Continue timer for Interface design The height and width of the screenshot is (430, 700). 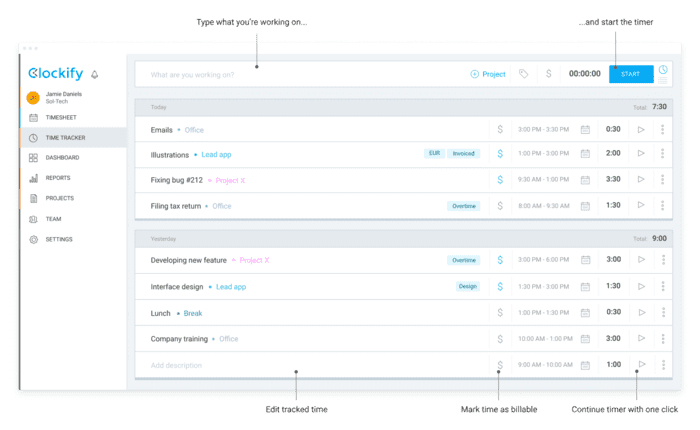642,286
